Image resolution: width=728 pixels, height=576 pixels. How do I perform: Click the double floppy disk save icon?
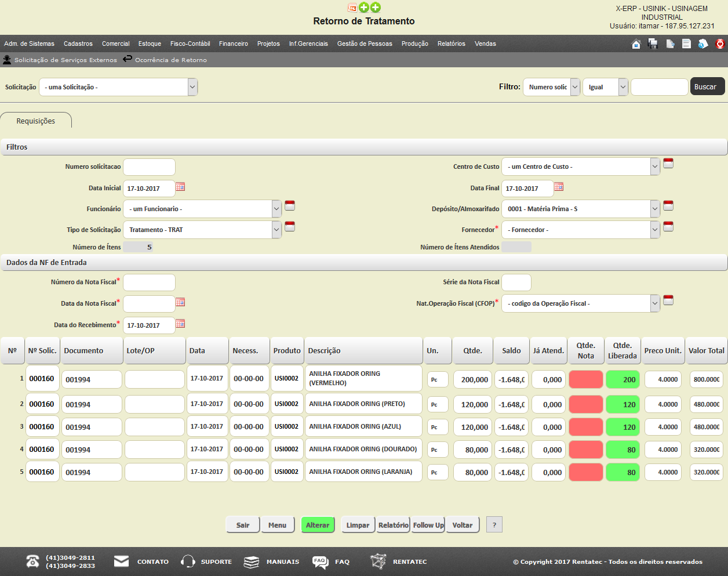pos(653,44)
